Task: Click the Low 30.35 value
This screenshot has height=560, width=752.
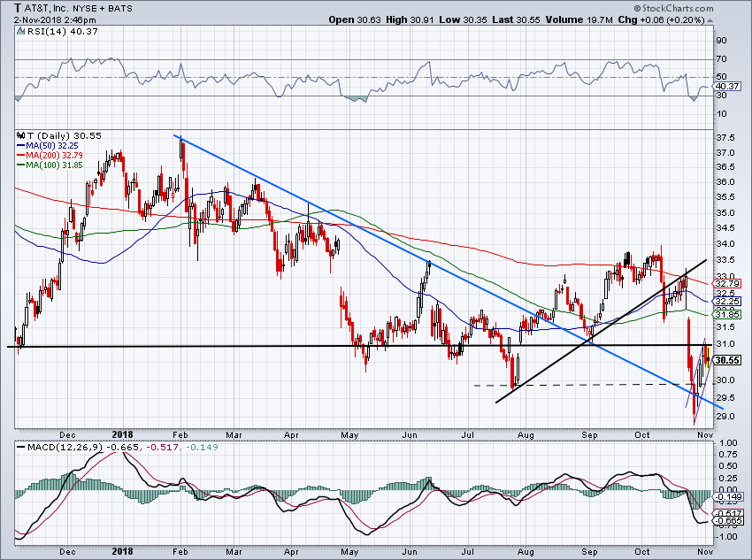Action: (463, 20)
